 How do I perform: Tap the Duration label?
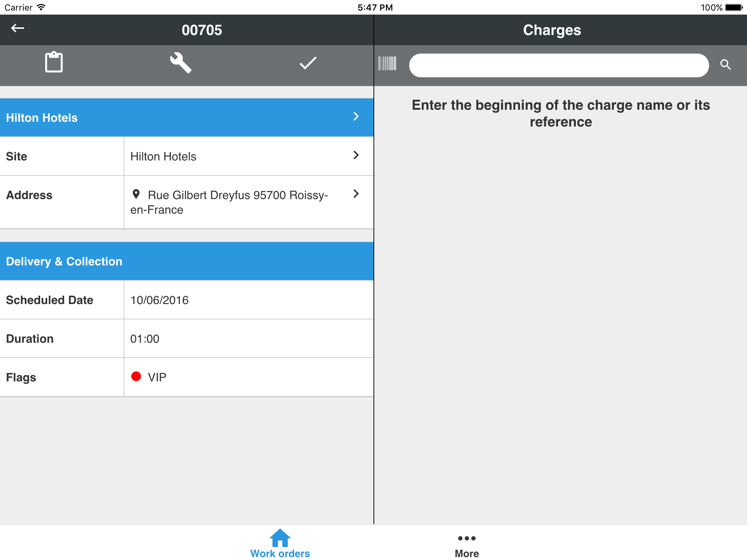point(30,339)
